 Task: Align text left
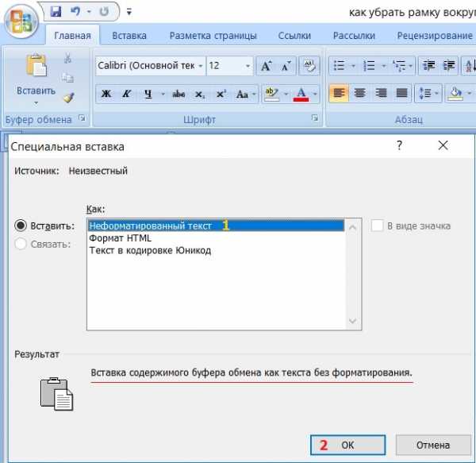[339, 93]
